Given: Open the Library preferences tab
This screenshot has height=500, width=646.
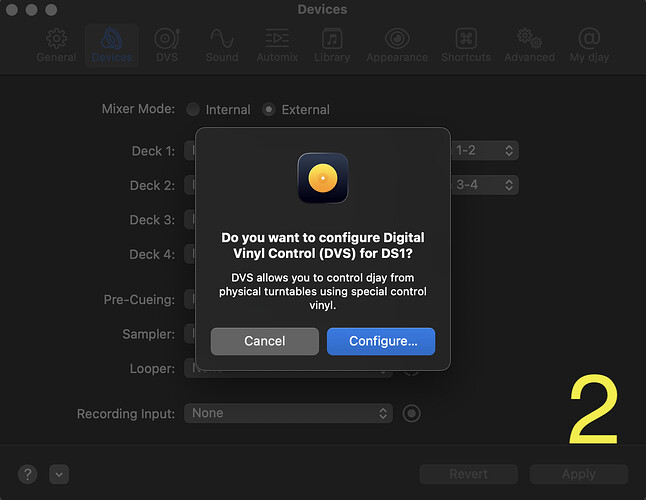Looking at the screenshot, I should (x=331, y=45).
